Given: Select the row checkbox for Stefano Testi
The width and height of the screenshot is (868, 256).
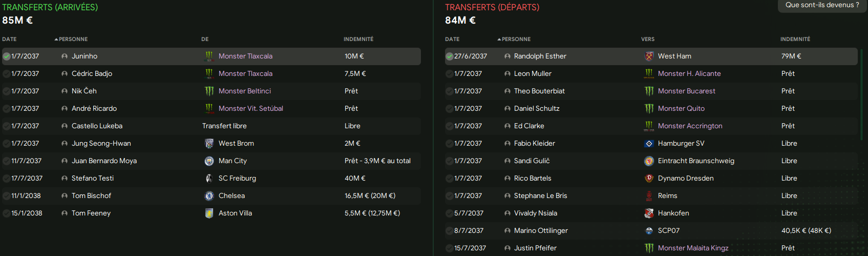Looking at the screenshot, I should [x=7, y=179].
